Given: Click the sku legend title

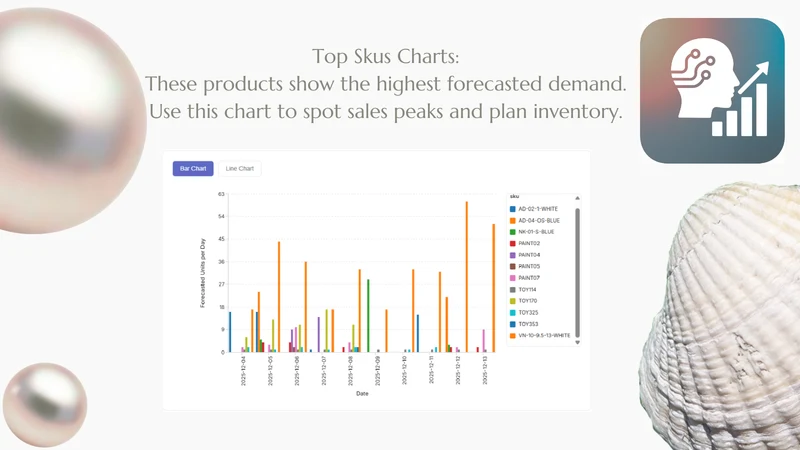Looking at the screenshot, I should click(514, 196).
